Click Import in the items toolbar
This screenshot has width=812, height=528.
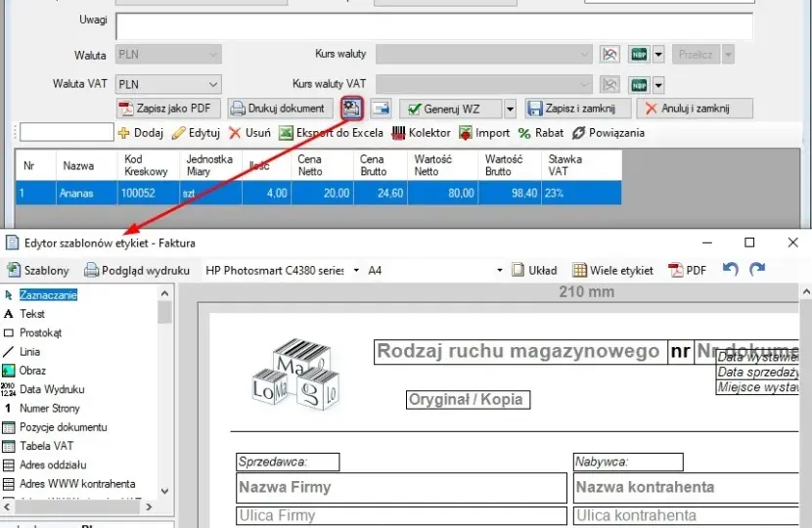(x=484, y=133)
